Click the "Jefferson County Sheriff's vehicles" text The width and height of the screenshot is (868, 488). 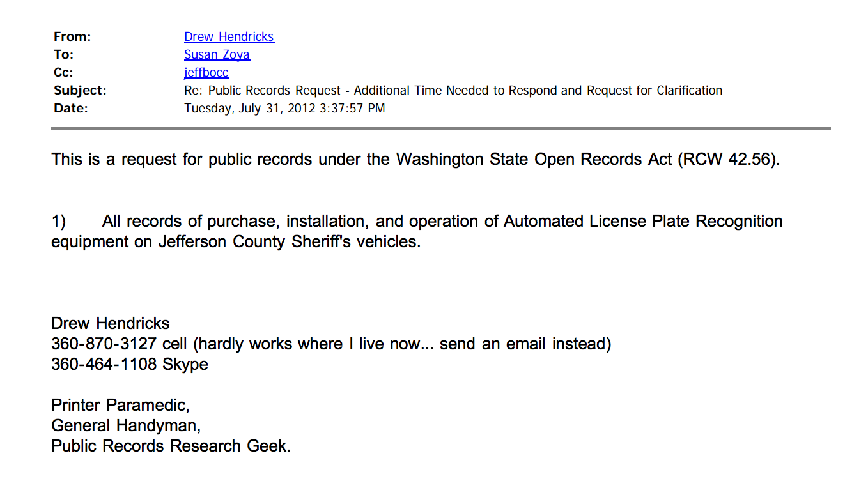coord(290,243)
